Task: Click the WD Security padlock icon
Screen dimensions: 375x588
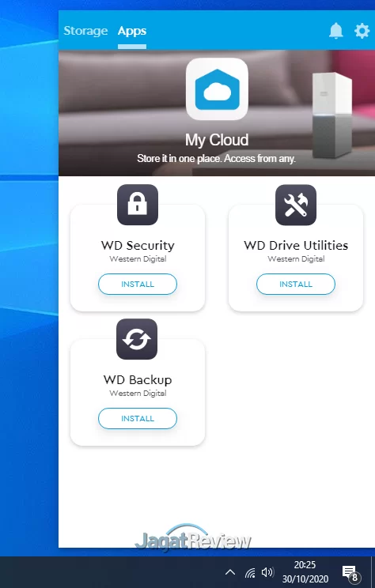Action: [x=138, y=205]
